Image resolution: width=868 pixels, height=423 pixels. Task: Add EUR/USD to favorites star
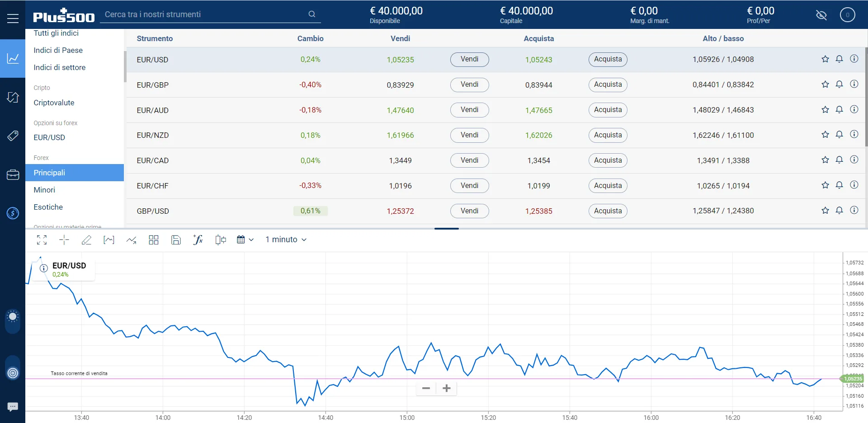point(825,59)
